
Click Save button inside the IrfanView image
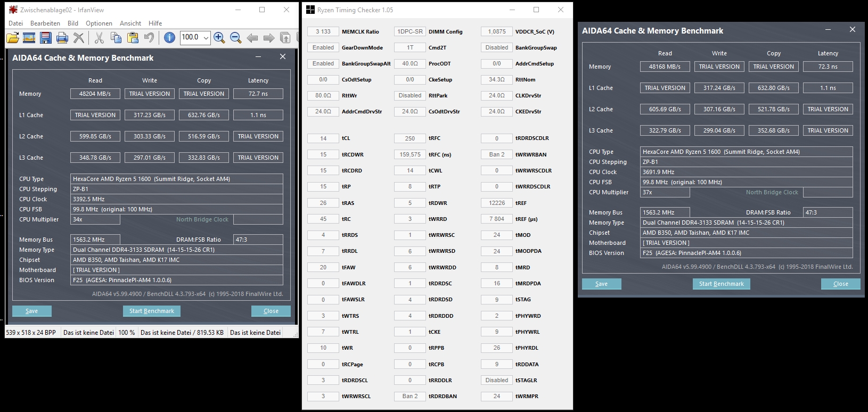click(x=32, y=311)
